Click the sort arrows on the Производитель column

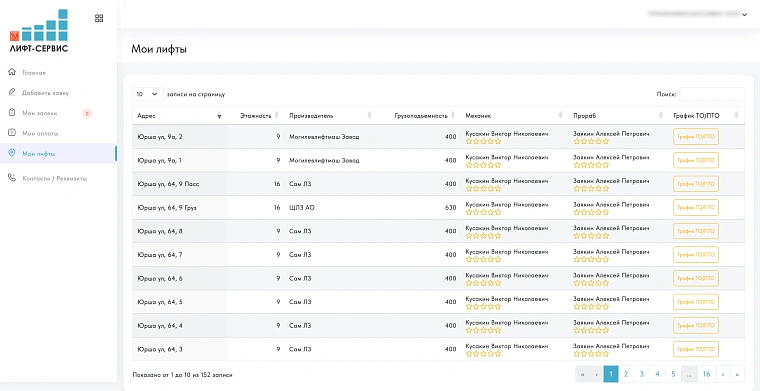(x=369, y=115)
